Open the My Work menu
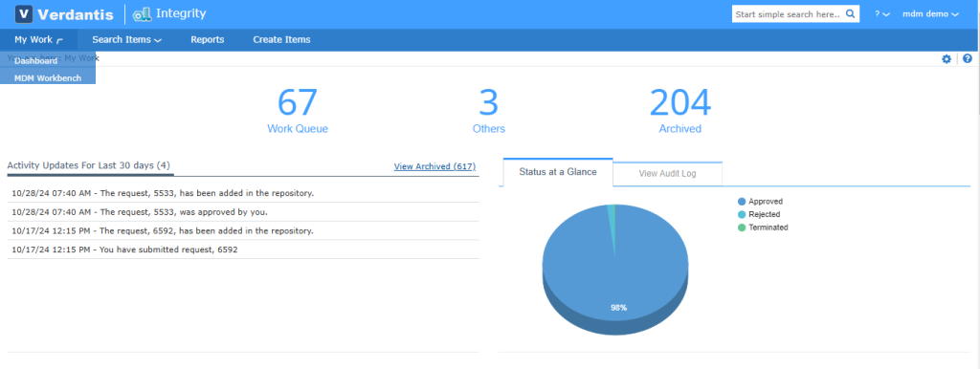The image size is (980, 369). (x=38, y=39)
